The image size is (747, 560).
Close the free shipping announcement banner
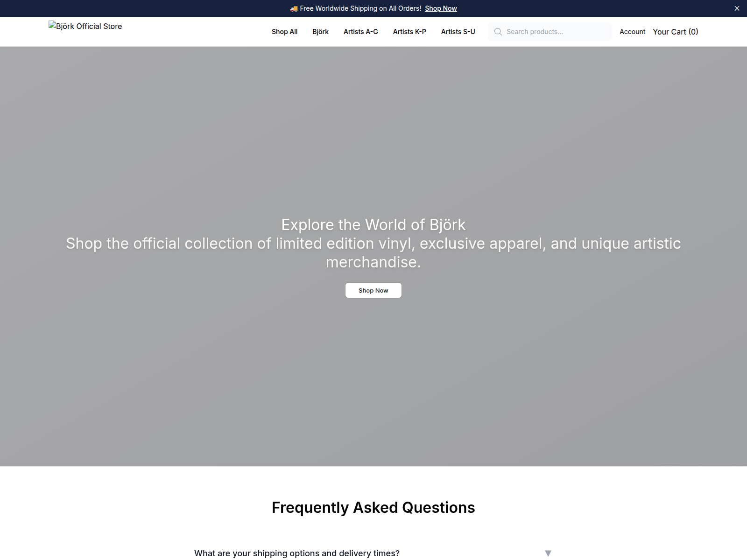(737, 8)
